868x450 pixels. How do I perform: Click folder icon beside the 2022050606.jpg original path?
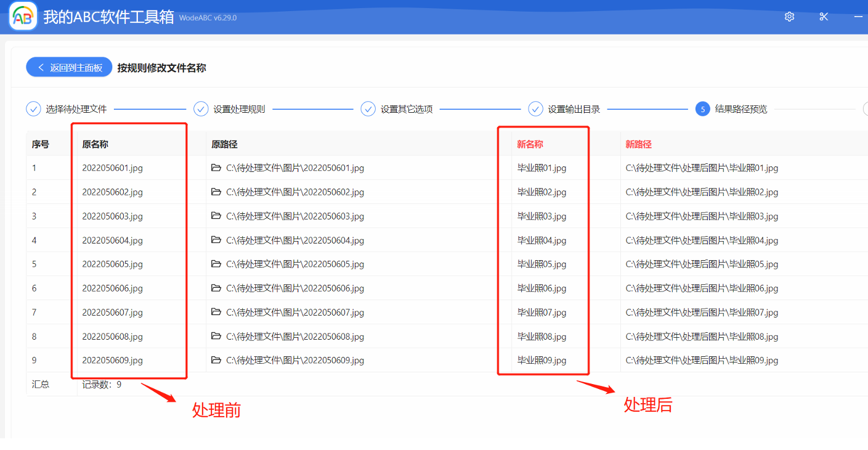tap(216, 288)
